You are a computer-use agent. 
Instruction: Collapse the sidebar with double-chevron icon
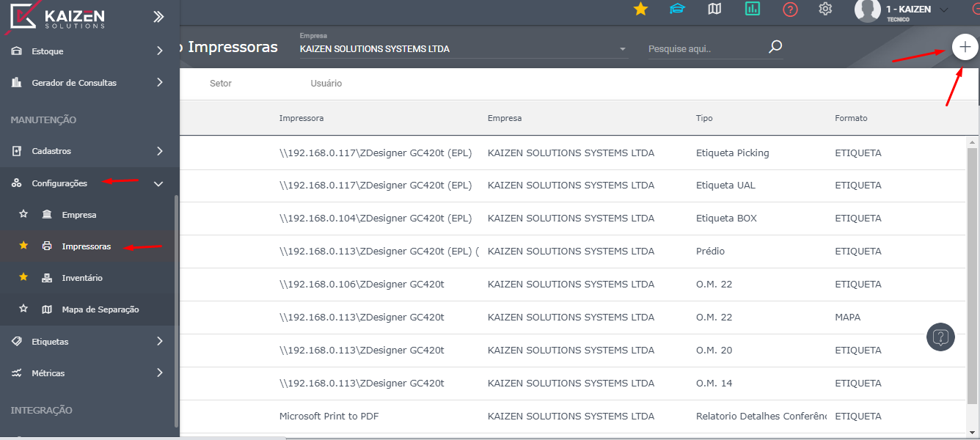(158, 16)
